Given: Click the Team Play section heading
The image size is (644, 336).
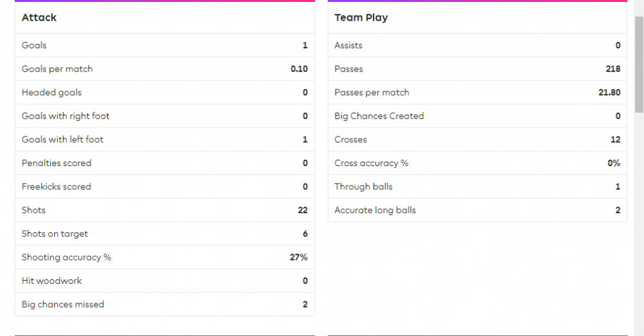Looking at the screenshot, I should [x=361, y=18].
